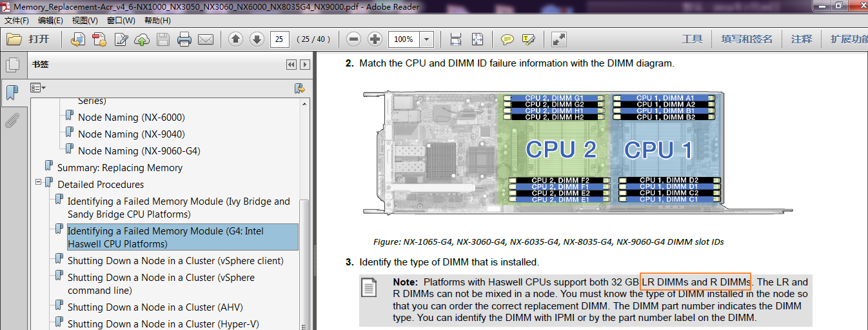Click the note document icon beside Note
This screenshot has width=868, height=330.
coord(369,287)
